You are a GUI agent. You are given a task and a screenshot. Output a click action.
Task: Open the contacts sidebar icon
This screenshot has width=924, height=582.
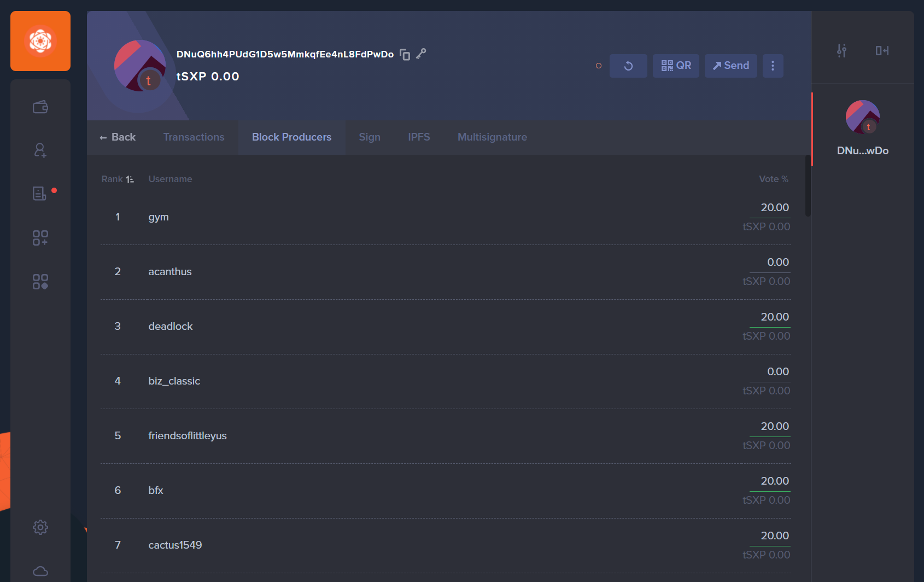point(40,150)
